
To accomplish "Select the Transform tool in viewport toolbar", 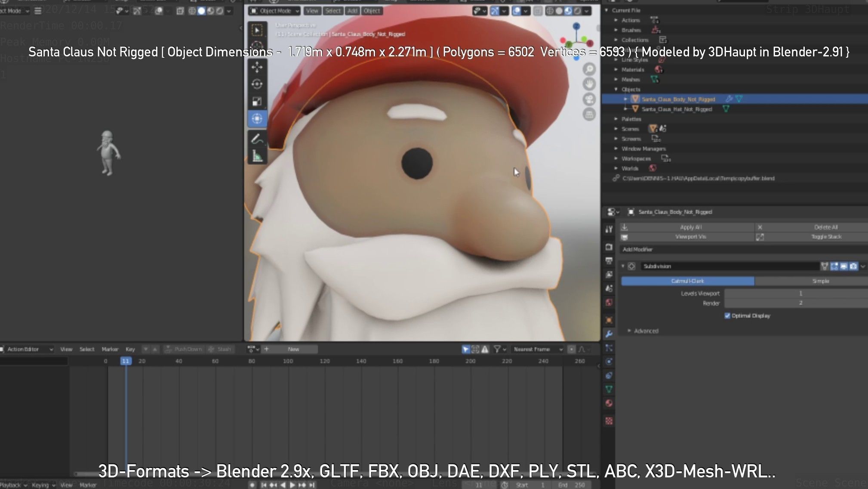I will [x=257, y=119].
